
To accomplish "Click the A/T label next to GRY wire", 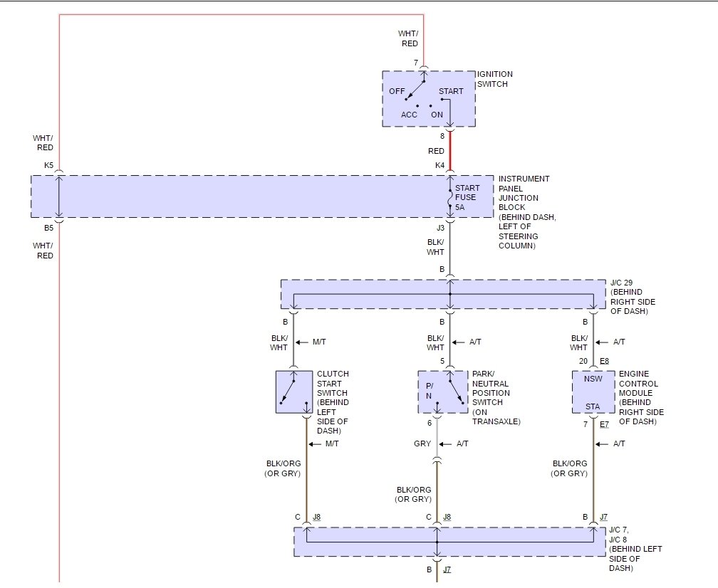I will pos(462,443).
